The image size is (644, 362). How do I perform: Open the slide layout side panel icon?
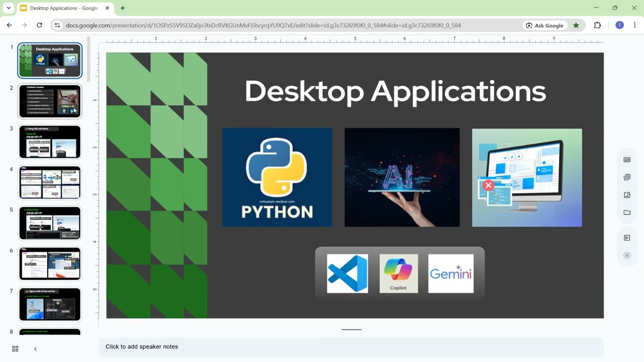pos(627,160)
